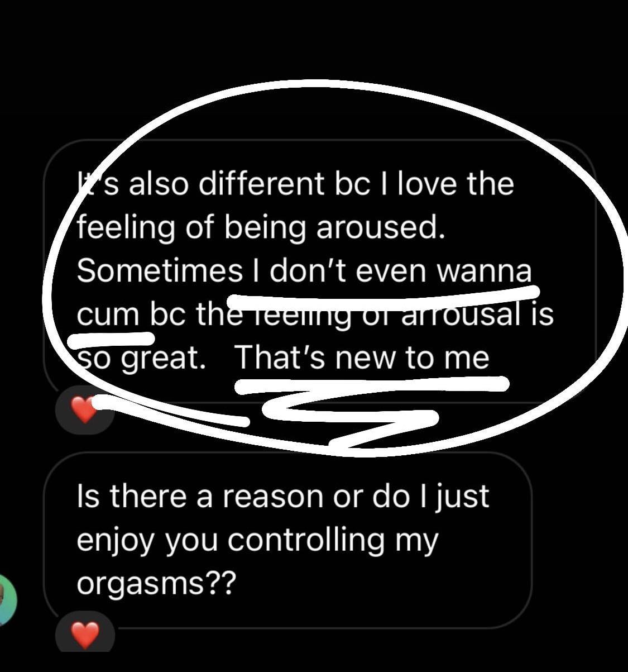The height and width of the screenshot is (672, 628).
Task: Click the words "so great."
Action: click(x=141, y=359)
